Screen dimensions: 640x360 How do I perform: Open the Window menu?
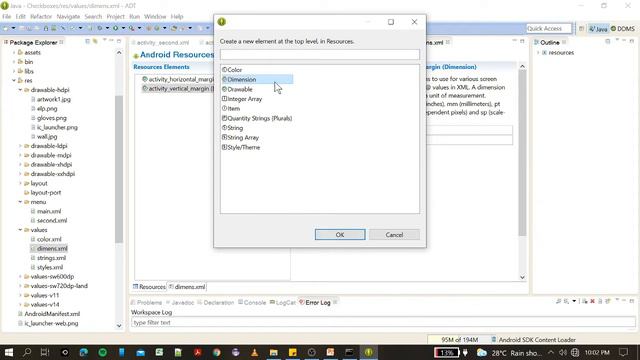click(x=155, y=17)
